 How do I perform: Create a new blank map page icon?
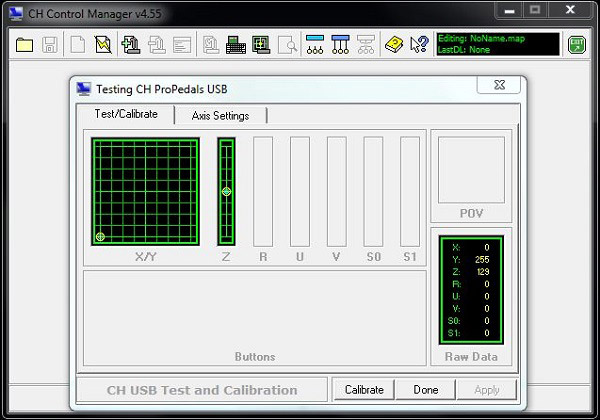[78, 45]
